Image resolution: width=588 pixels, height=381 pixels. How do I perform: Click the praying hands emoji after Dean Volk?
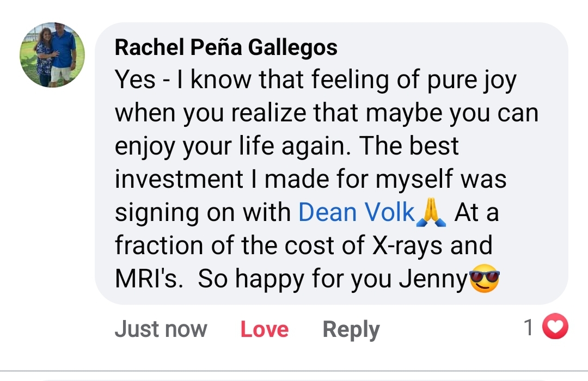click(428, 212)
